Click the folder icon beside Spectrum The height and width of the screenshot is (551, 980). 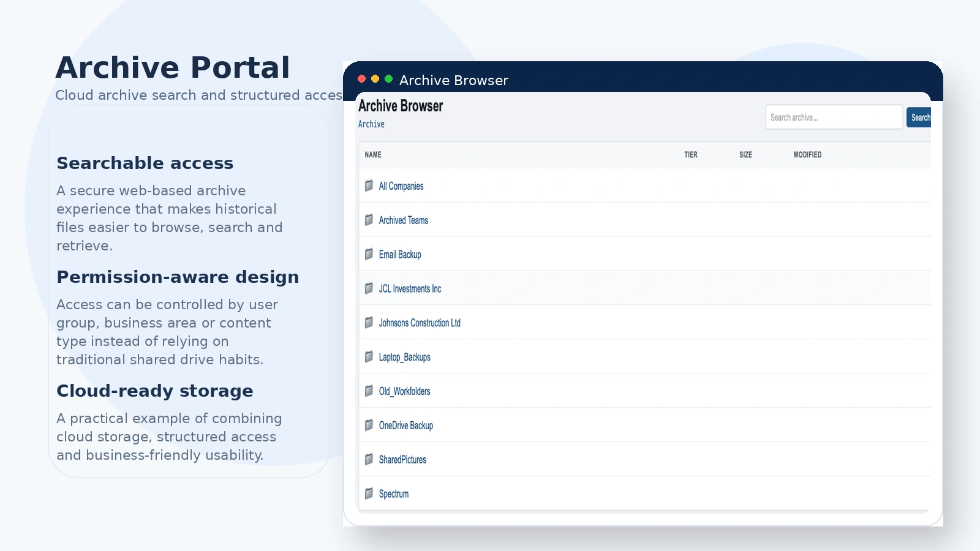(x=369, y=493)
